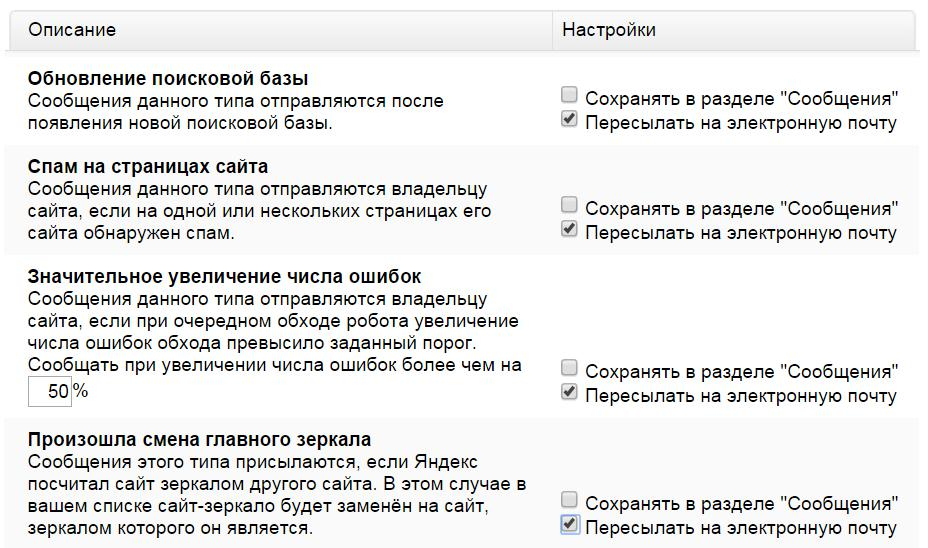
Task: Select the heading Обновление поисковой базы
Action: pyautogui.click(x=168, y=78)
